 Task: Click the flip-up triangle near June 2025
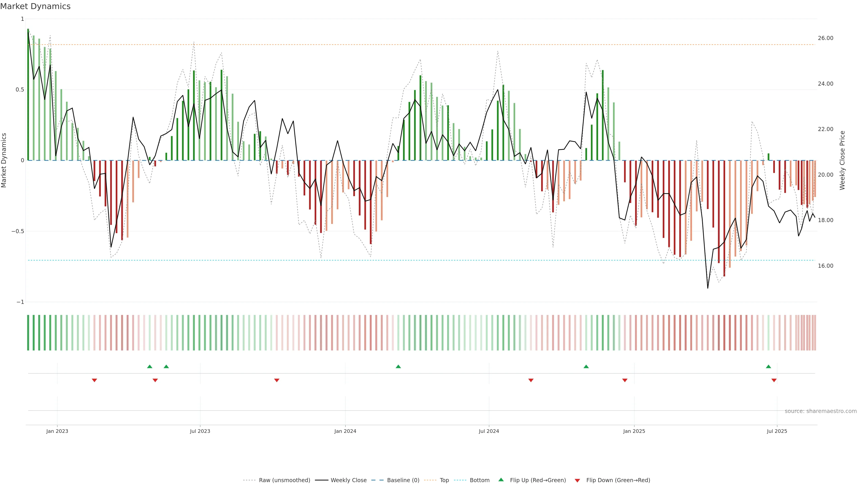[768, 366]
